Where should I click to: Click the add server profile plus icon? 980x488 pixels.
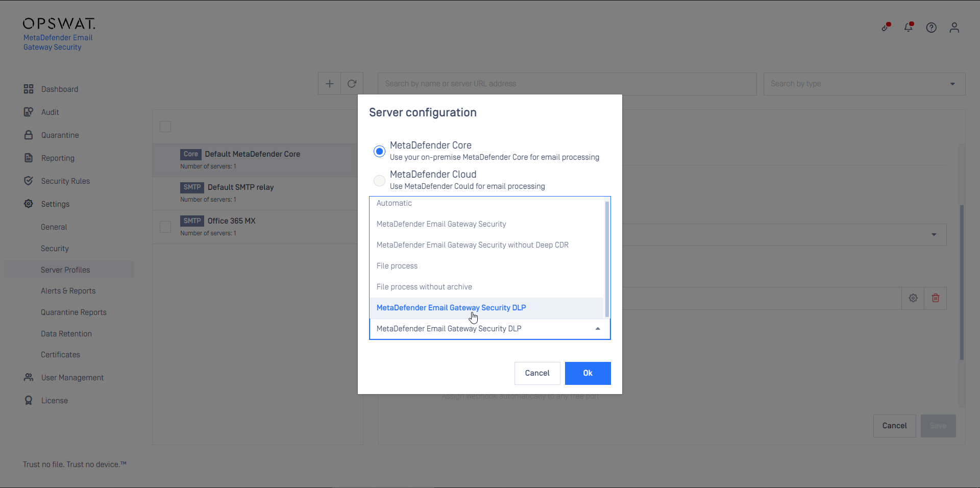click(x=330, y=84)
